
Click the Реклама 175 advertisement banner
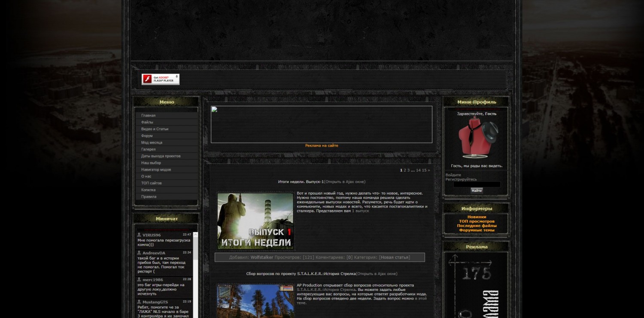click(x=477, y=285)
